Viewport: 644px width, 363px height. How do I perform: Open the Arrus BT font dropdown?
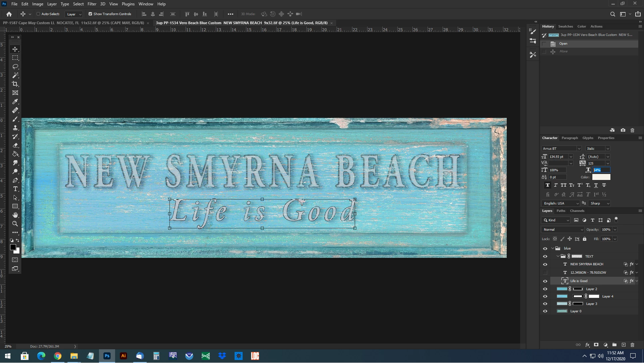(579, 149)
